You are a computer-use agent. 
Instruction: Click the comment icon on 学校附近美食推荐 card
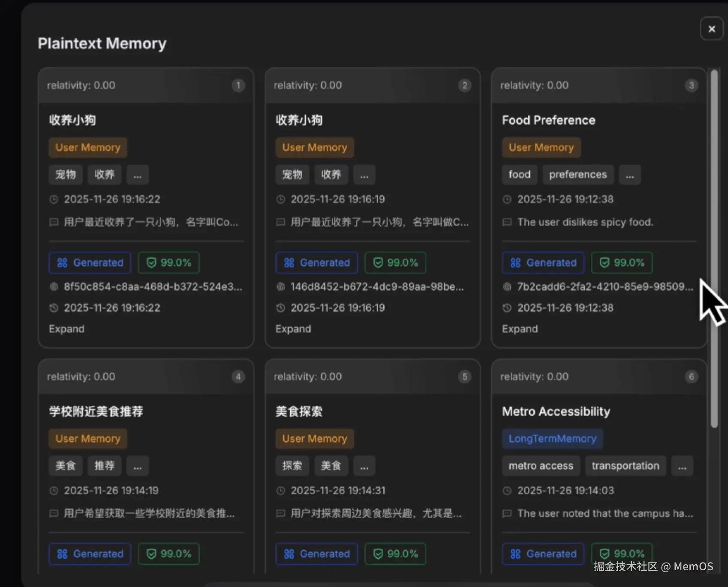pos(54,513)
